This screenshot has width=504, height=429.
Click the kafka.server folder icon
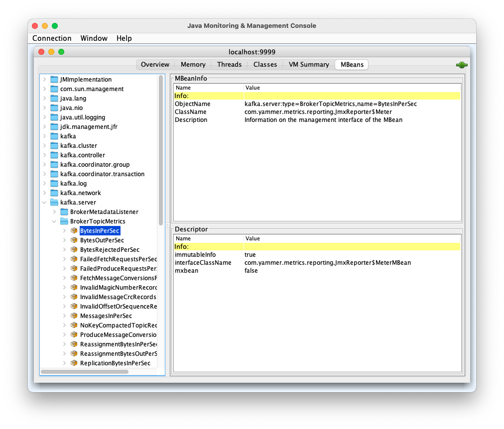click(54, 203)
